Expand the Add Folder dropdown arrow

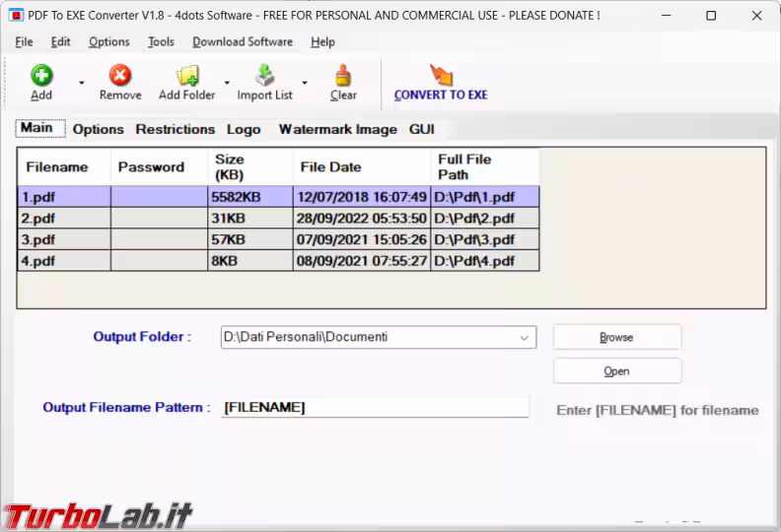pos(227,83)
